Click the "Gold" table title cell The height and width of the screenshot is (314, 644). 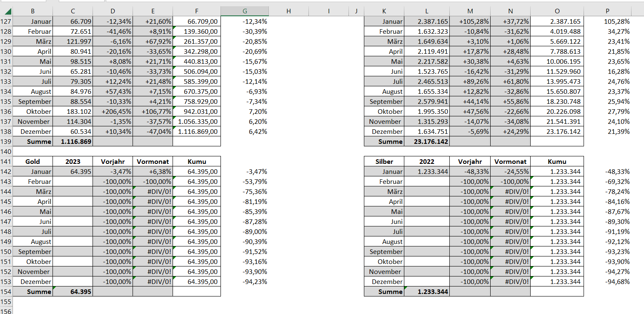pos(33,162)
